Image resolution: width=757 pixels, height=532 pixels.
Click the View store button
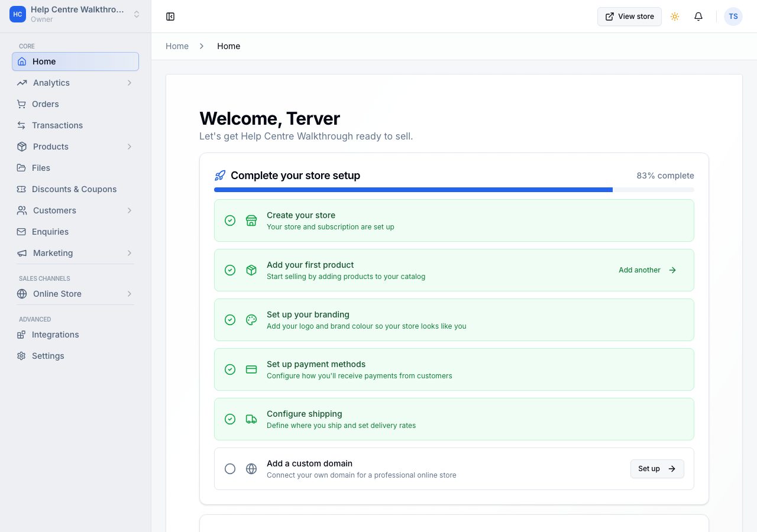click(x=629, y=17)
